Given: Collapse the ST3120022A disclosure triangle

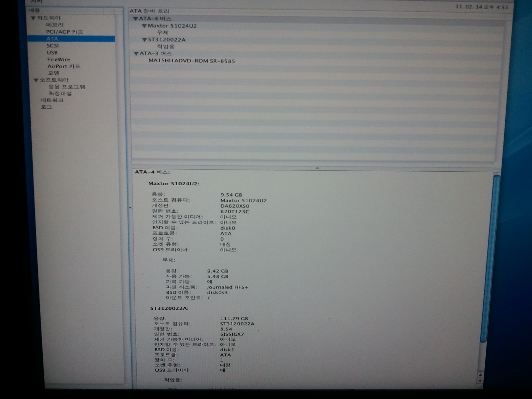Looking at the screenshot, I should coord(144,40).
